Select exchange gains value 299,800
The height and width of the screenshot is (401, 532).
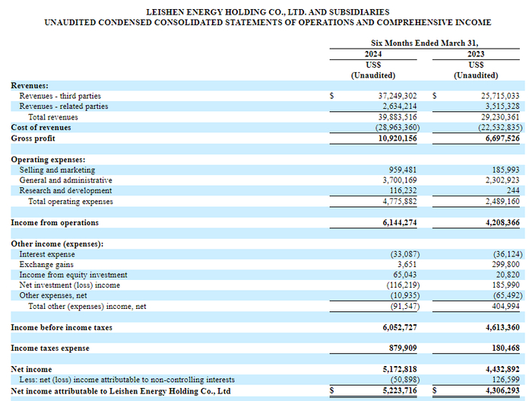click(x=505, y=264)
